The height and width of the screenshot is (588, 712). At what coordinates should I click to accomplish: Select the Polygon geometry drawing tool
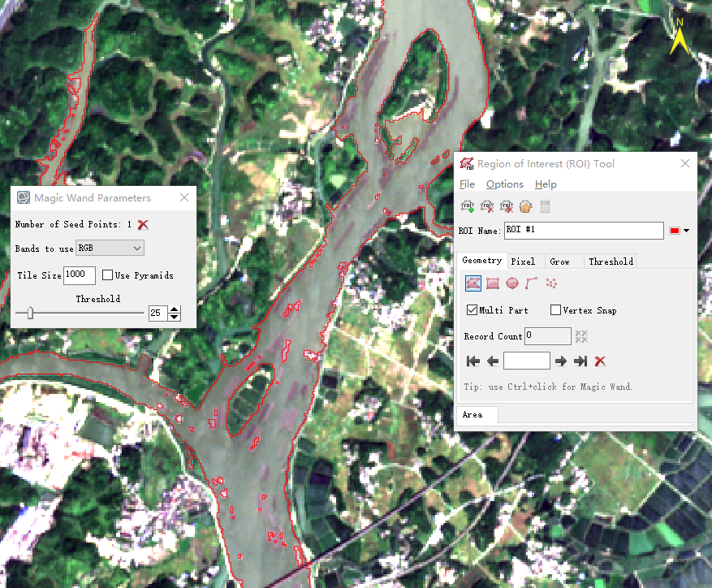coord(473,283)
